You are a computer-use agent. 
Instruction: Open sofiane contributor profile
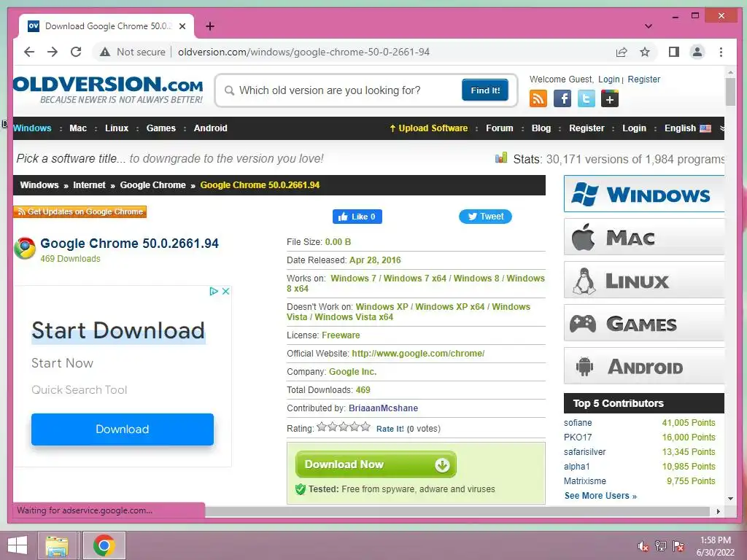tap(578, 422)
